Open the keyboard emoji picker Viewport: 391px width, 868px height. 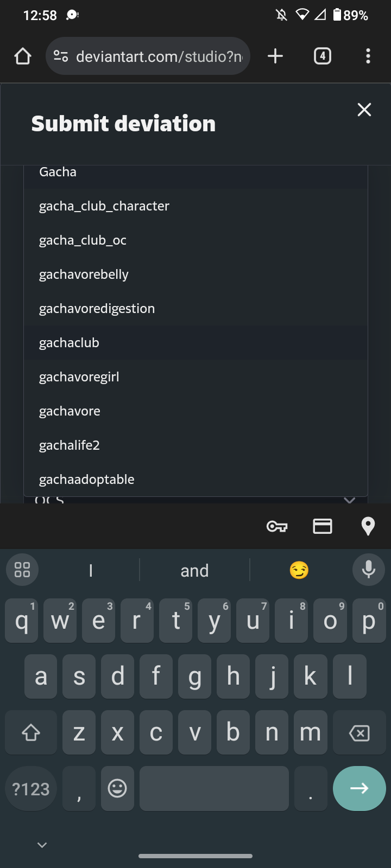(117, 788)
